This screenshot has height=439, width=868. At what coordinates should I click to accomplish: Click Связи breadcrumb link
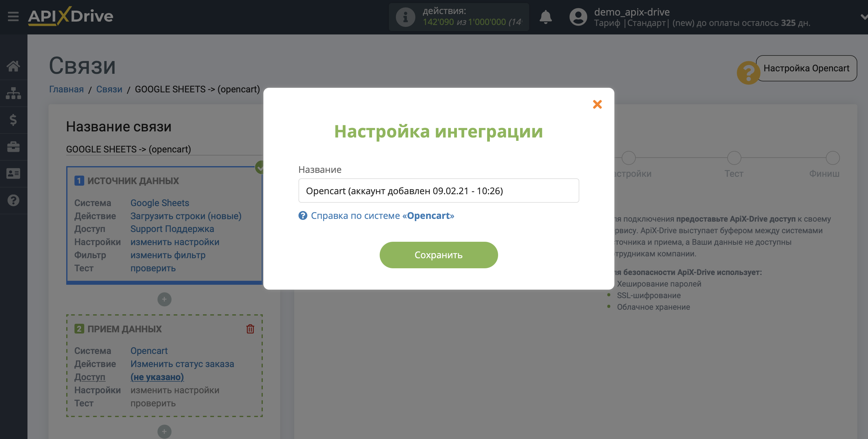(x=109, y=89)
